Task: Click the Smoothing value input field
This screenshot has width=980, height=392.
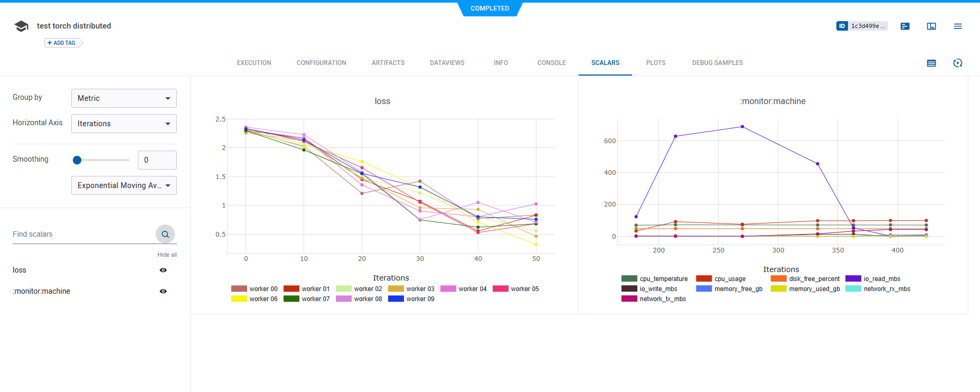Action: [157, 160]
